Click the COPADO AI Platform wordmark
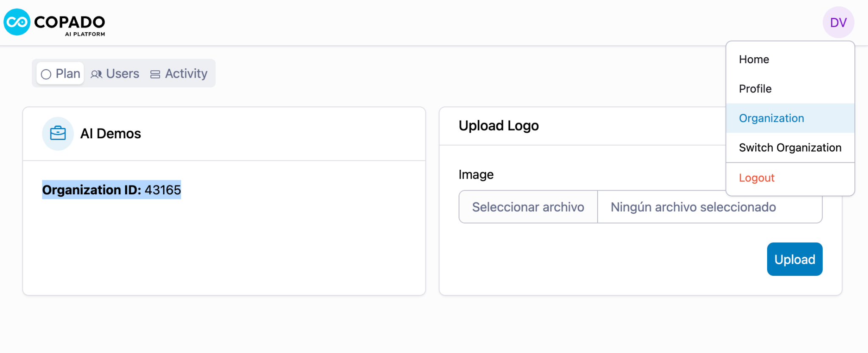Image resolution: width=868 pixels, height=353 pixels. (70, 25)
